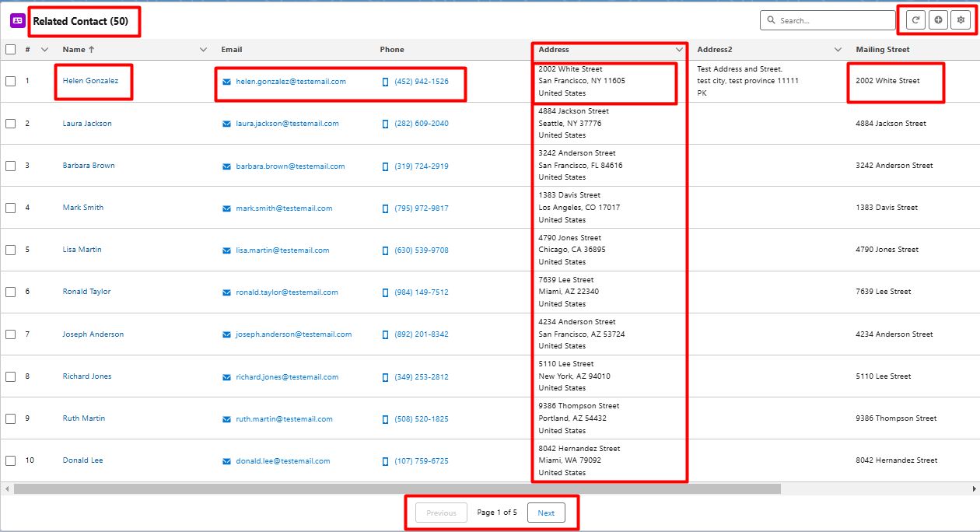
Task: Check the box for row 6 Ronald Taylor
Action: coord(10,292)
